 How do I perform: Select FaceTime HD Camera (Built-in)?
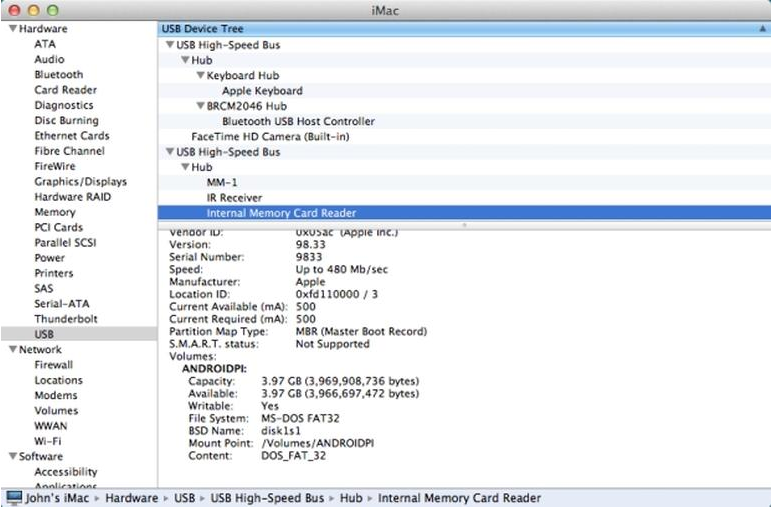click(x=270, y=136)
